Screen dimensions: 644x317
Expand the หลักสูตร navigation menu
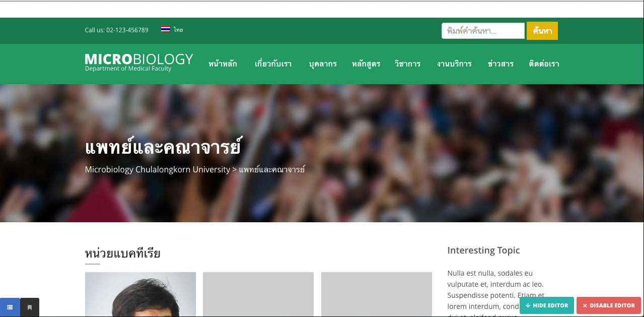tap(366, 64)
